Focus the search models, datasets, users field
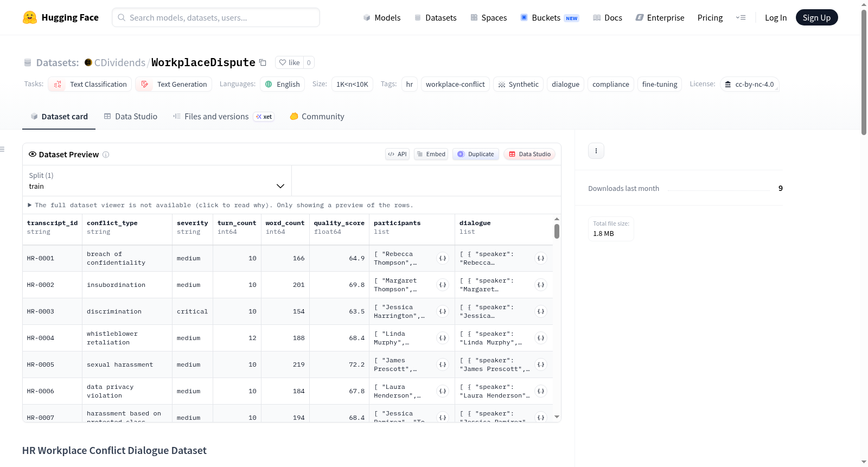This screenshot has width=868, height=467. coord(216,17)
